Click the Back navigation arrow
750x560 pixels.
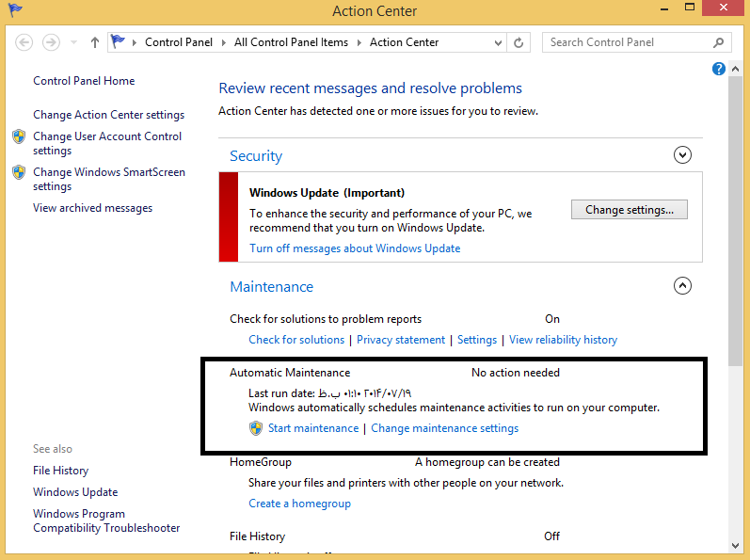tap(24, 42)
